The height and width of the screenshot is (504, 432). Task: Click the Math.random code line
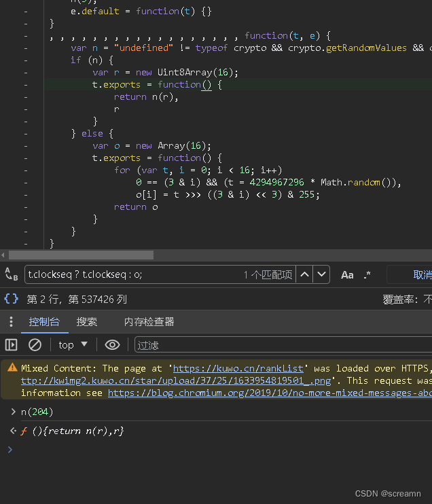point(268,182)
